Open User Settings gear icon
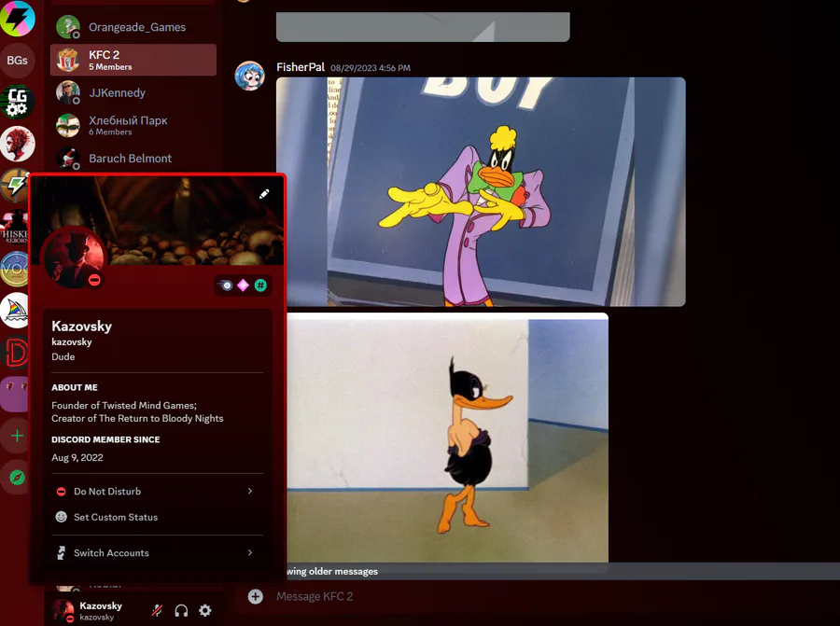 [x=205, y=610]
